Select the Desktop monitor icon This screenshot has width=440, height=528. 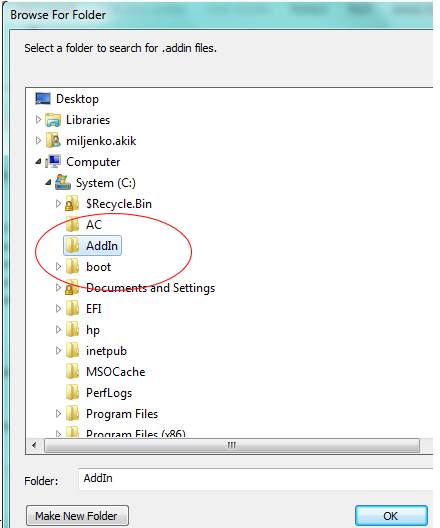(x=43, y=99)
